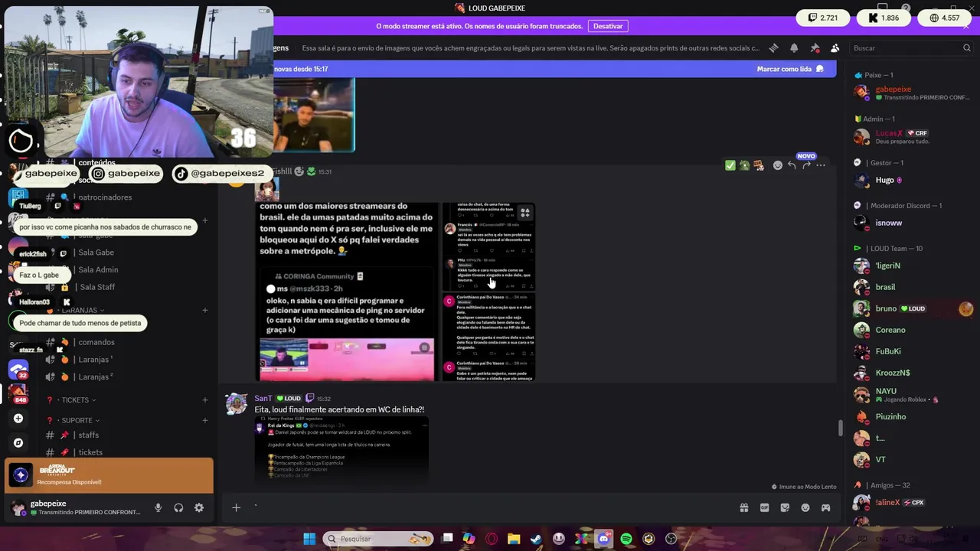Open the Threads icon in channel header
The height and width of the screenshot is (551, 980).
point(773,47)
